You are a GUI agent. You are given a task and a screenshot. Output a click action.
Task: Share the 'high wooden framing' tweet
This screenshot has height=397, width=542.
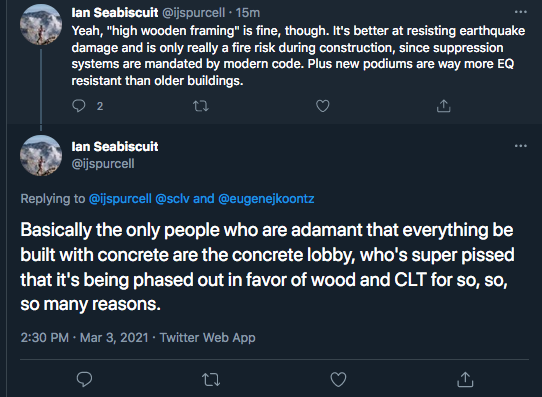click(x=443, y=106)
